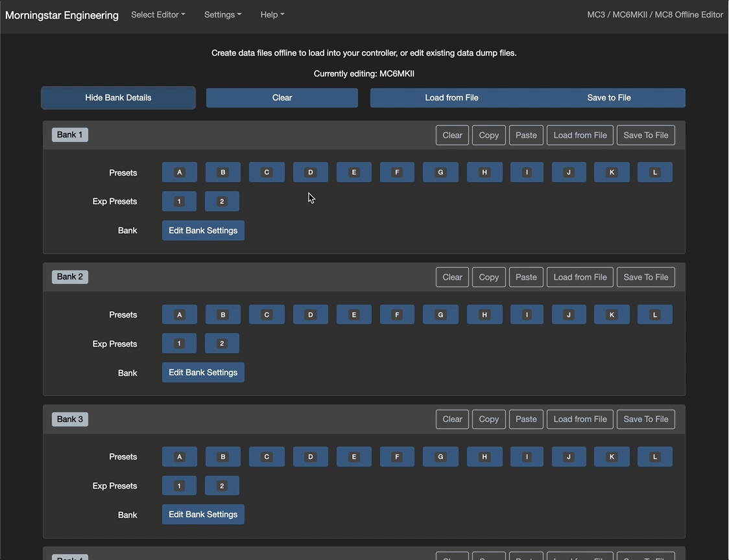729x560 pixels.
Task: Click the global Save to File button
Action: click(x=608, y=98)
